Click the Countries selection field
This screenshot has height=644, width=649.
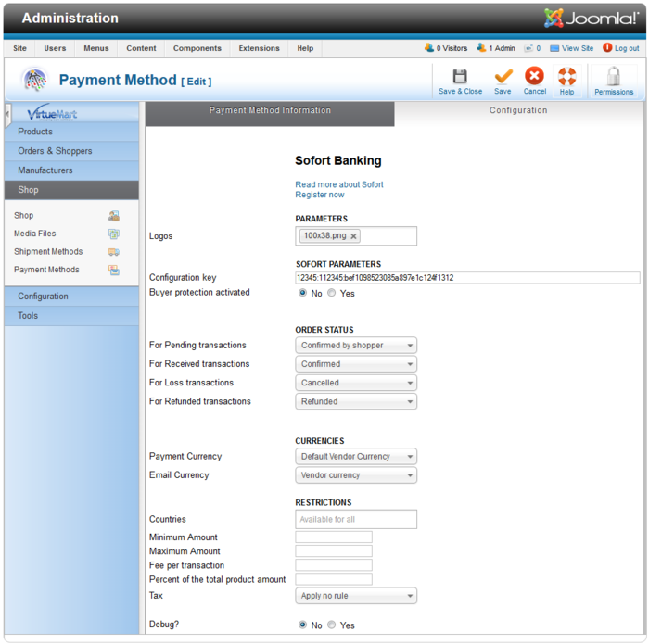(x=356, y=519)
